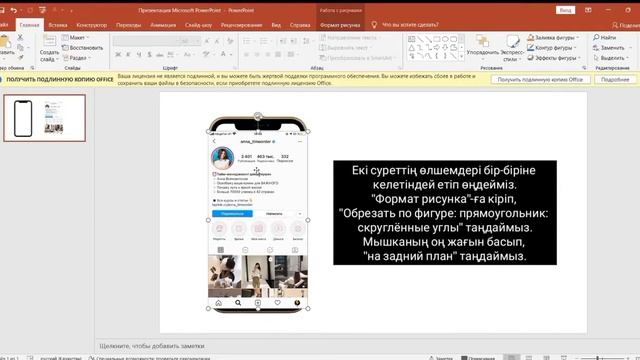
Task: Open Ribbon display options in title bar
Action: [x=588, y=10]
